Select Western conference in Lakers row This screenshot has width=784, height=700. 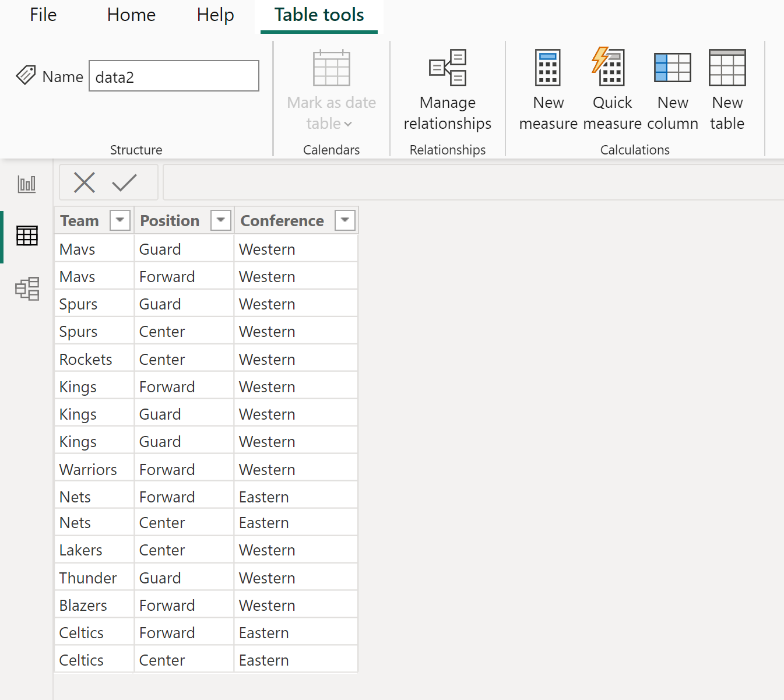point(296,550)
